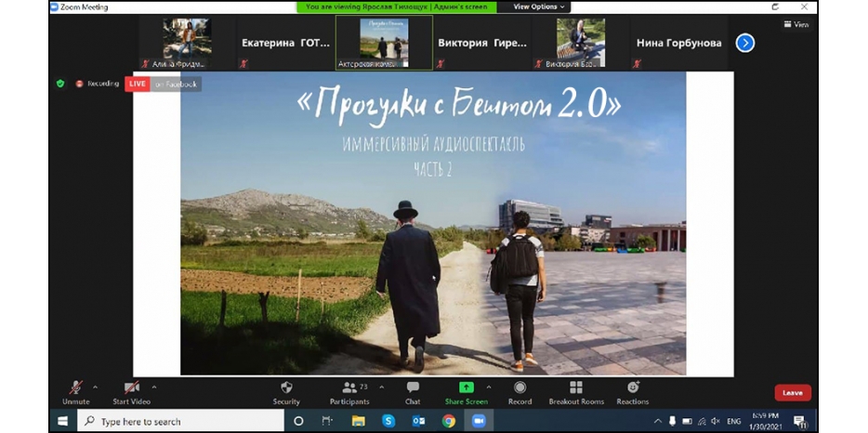Select Виктория Гире... participant tile

pyautogui.click(x=482, y=43)
